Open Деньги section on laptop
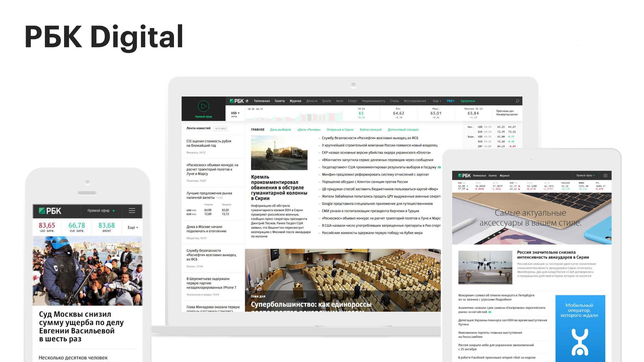Viewport: 644px width, 362px height. 312,101
